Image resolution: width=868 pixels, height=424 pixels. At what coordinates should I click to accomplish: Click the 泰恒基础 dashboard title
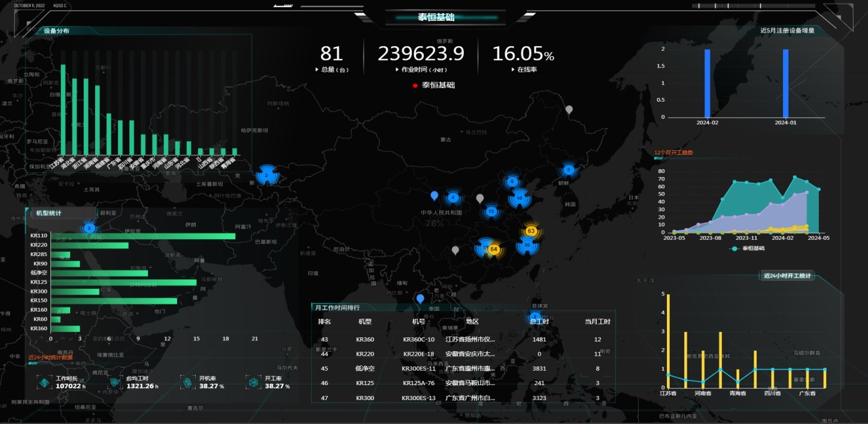tap(436, 17)
